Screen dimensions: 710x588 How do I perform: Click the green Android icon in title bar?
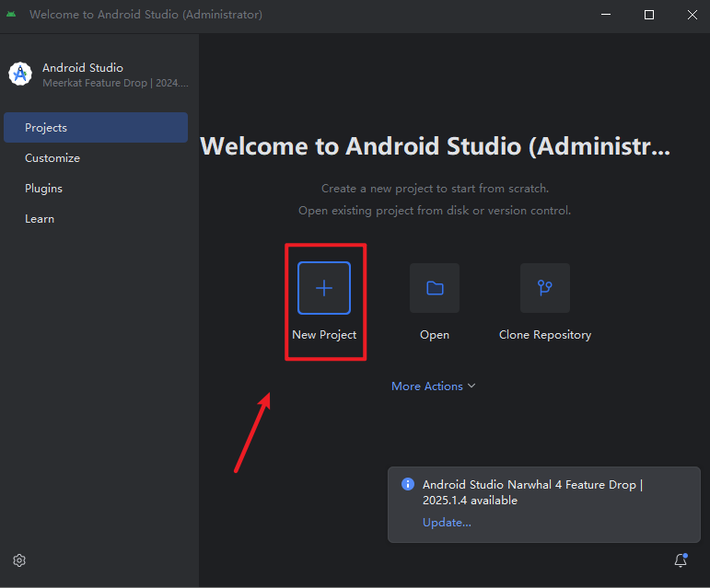[11, 15]
